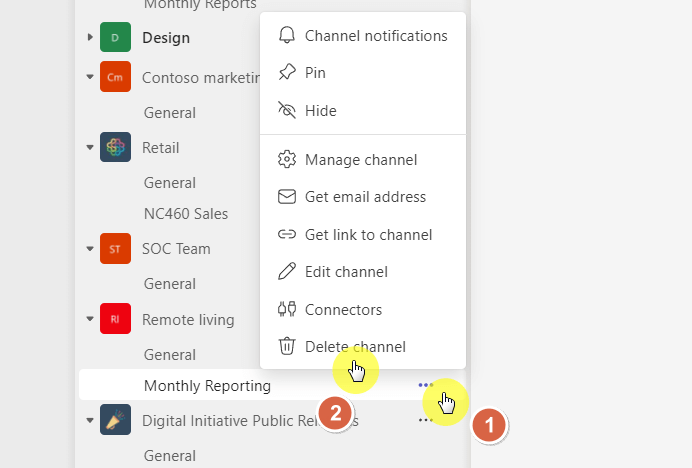Open the Monthly Reporting channel
Screen dimensions: 692x468
(207, 385)
